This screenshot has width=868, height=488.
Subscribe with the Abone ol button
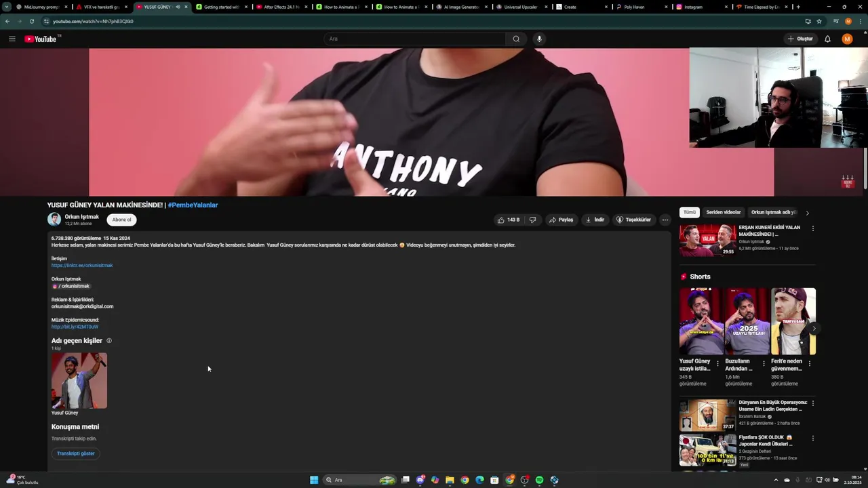121,220
